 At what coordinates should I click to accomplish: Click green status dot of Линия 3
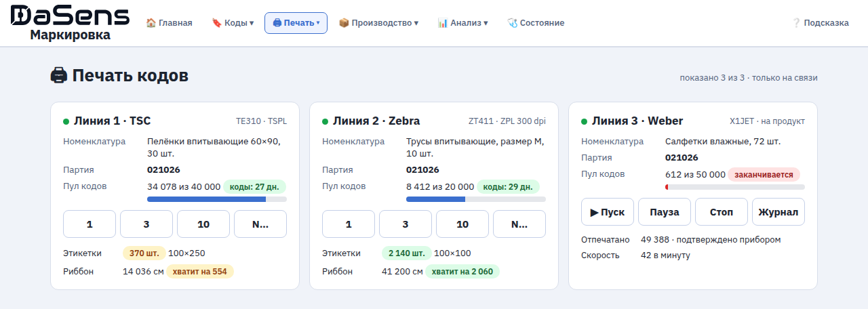pos(585,122)
